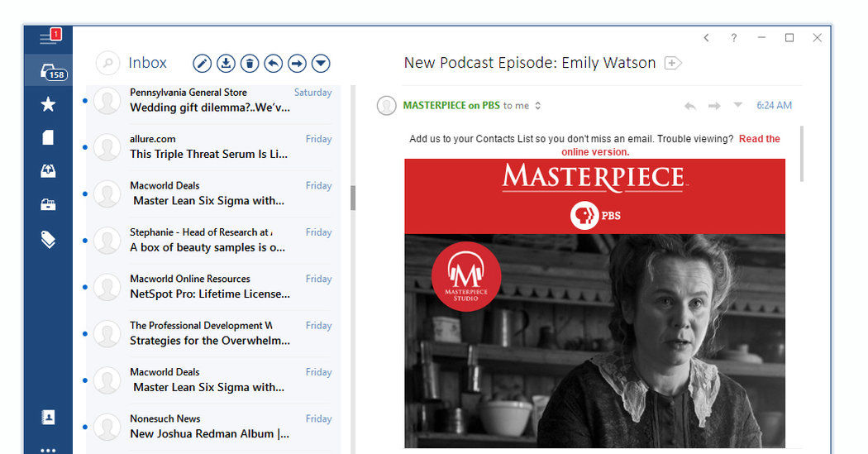This screenshot has height=454, width=868.
Task: Forward using the right-arrow toolbar icon
Action: click(x=298, y=64)
